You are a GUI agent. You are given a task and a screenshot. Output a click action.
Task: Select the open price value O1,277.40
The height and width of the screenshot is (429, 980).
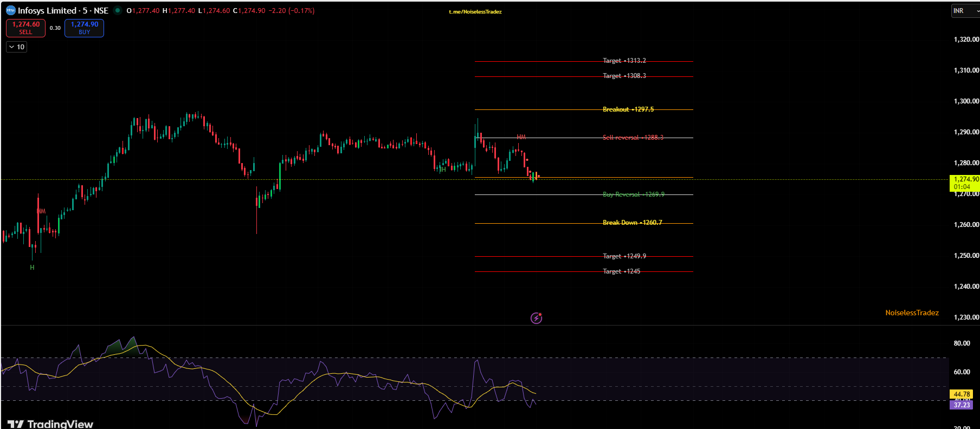click(x=143, y=11)
